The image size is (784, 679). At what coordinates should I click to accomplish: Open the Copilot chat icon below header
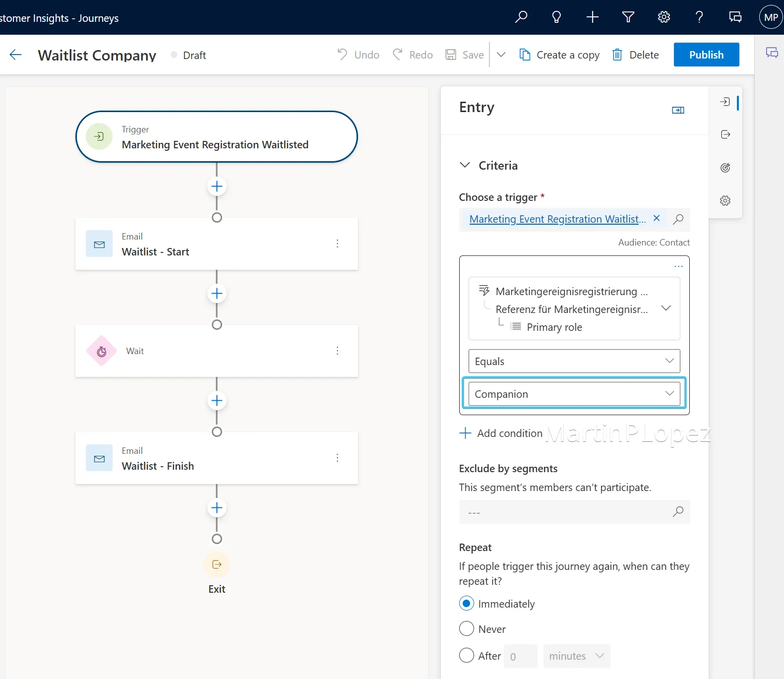coord(772,53)
